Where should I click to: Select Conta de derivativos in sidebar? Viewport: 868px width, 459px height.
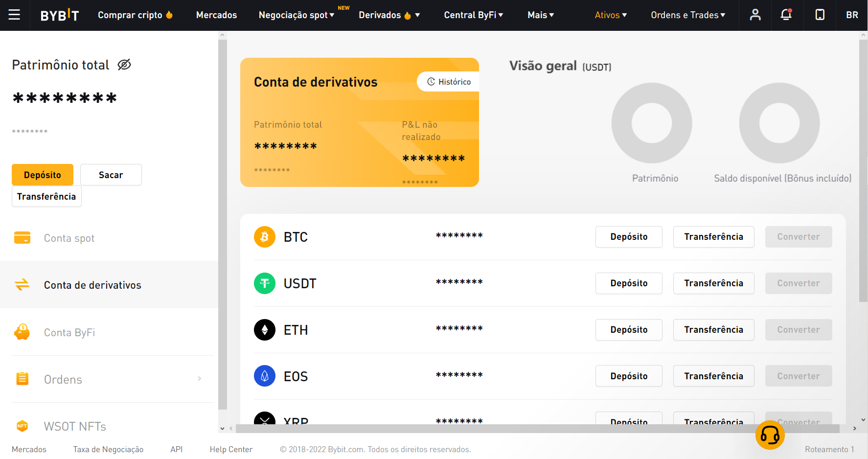point(109,285)
